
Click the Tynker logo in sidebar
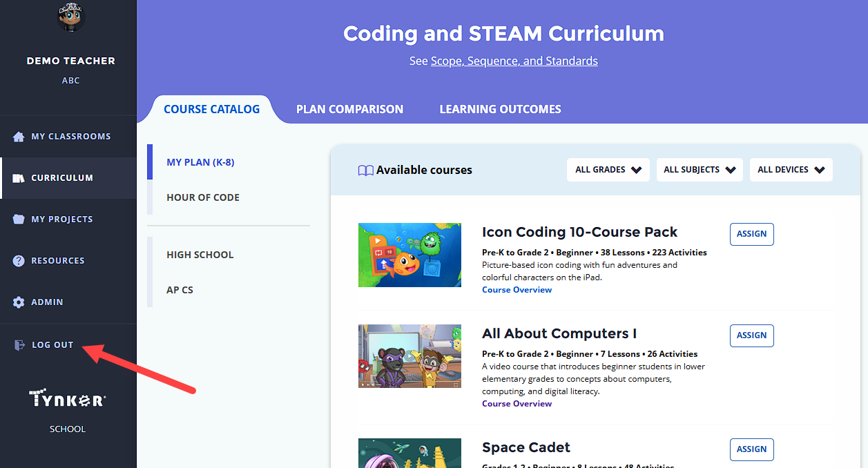pos(68,399)
